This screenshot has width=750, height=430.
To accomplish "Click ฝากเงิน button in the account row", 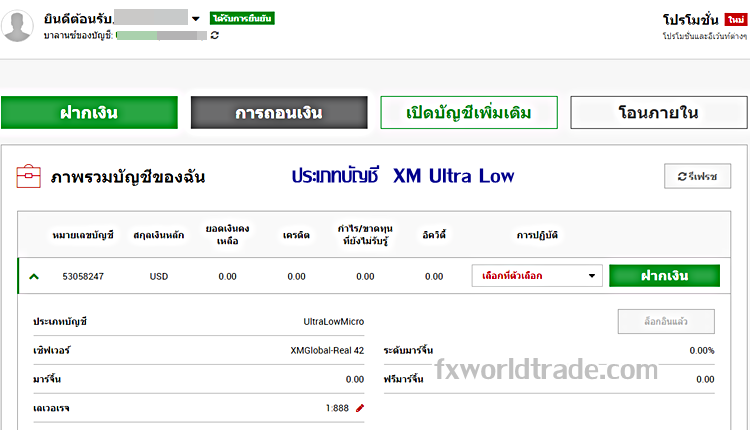I will (664, 276).
